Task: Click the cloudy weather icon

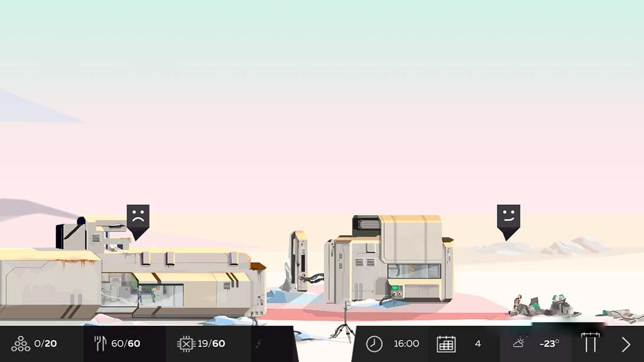Action: (519, 343)
